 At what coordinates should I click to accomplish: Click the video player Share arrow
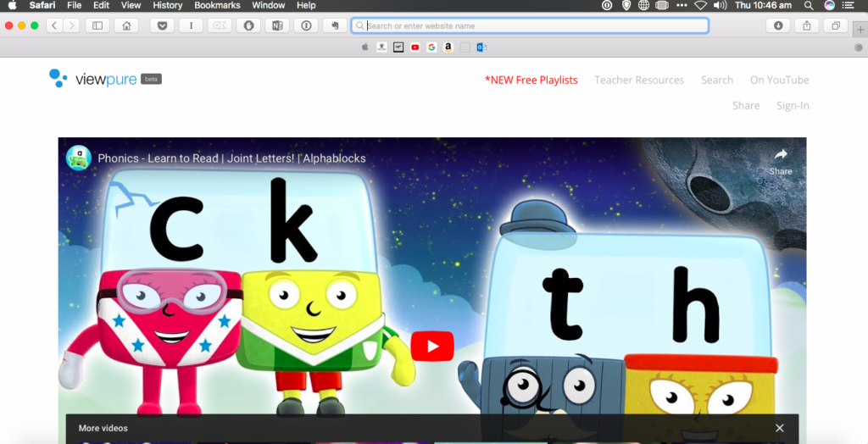point(781,161)
